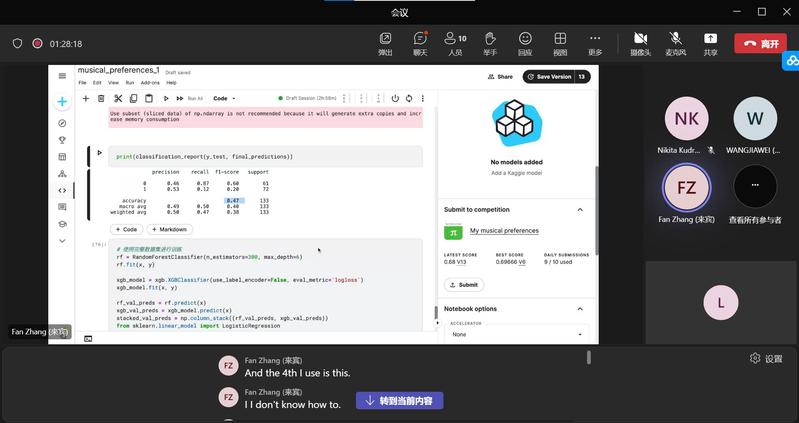This screenshot has height=423, width=799.
Task: Open the Kaggle hamburger menu
Action: (x=62, y=75)
